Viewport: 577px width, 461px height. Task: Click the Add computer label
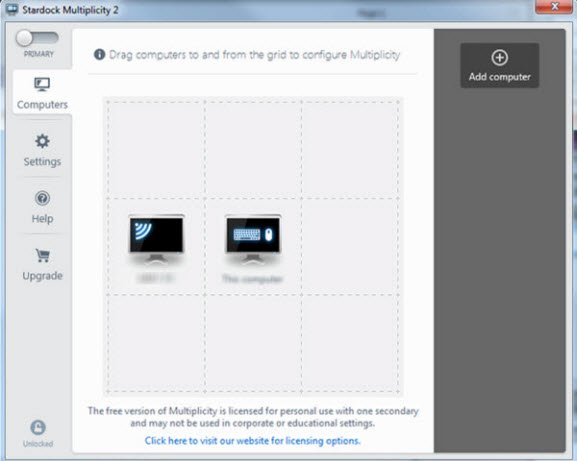[x=499, y=77]
